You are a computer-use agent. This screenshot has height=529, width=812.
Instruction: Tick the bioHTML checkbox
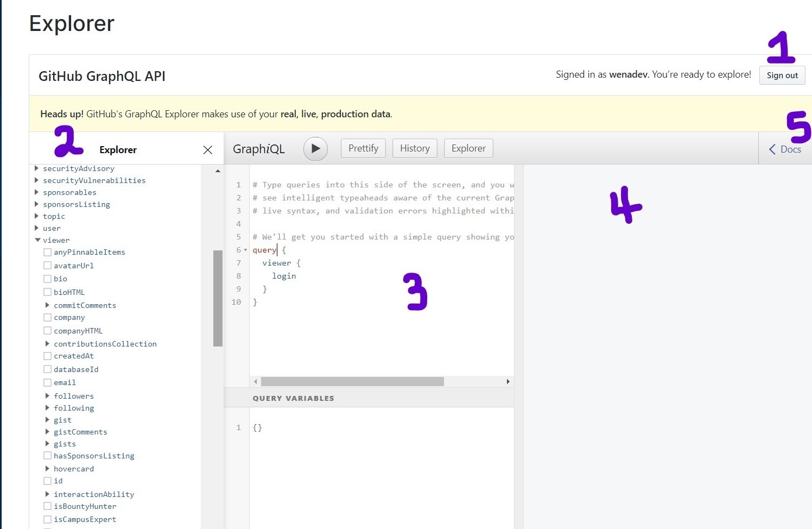point(47,292)
